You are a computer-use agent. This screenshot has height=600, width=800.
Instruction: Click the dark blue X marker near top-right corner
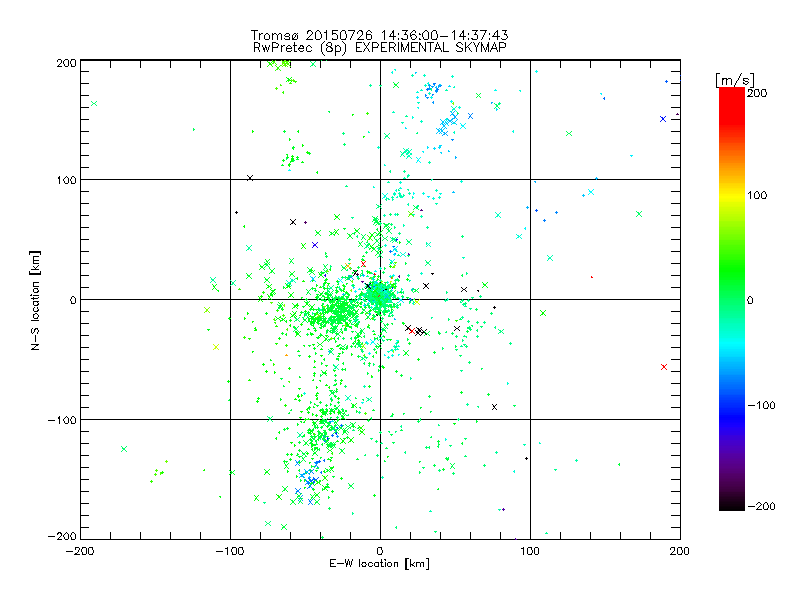(x=663, y=119)
